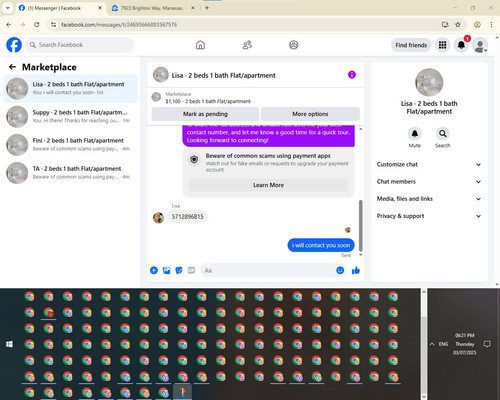The height and width of the screenshot is (400, 500).
Task: View site information icon in address bar
Action: tap(53, 24)
